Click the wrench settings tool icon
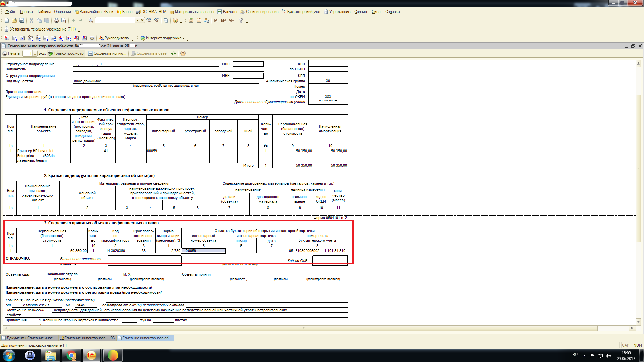644x362 pixels. pos(240,21)
